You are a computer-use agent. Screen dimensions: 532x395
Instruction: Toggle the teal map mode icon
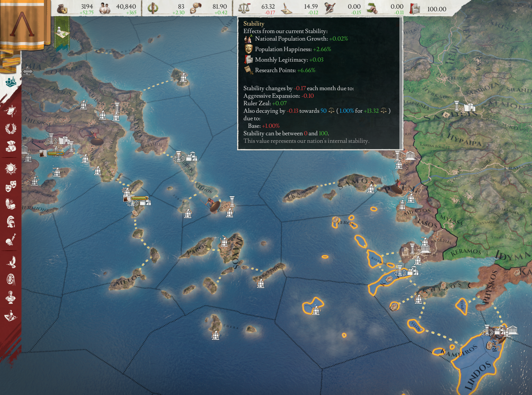(11, 81)
